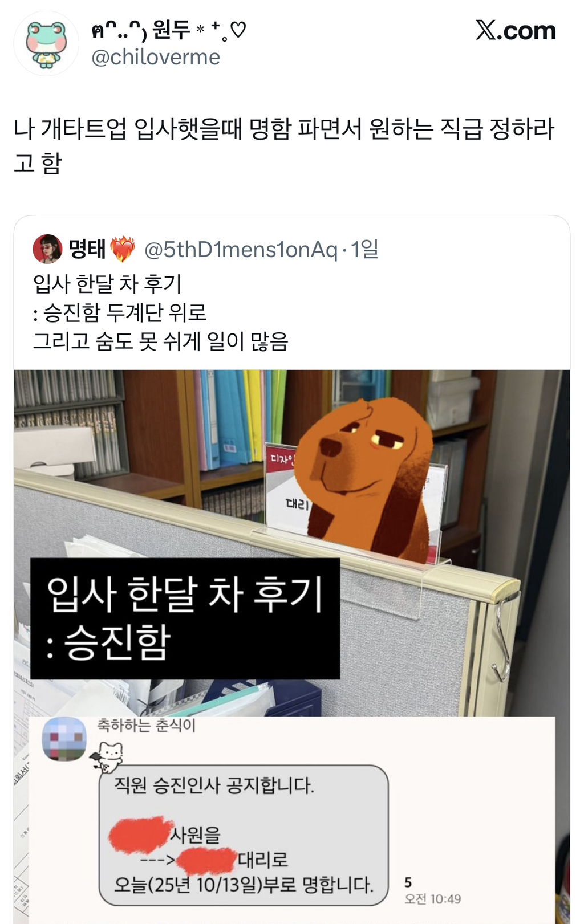The height and width of the screenshot is (924, 584).
Task: Open 명태's round profile picture
Action: tap(47, 249)
